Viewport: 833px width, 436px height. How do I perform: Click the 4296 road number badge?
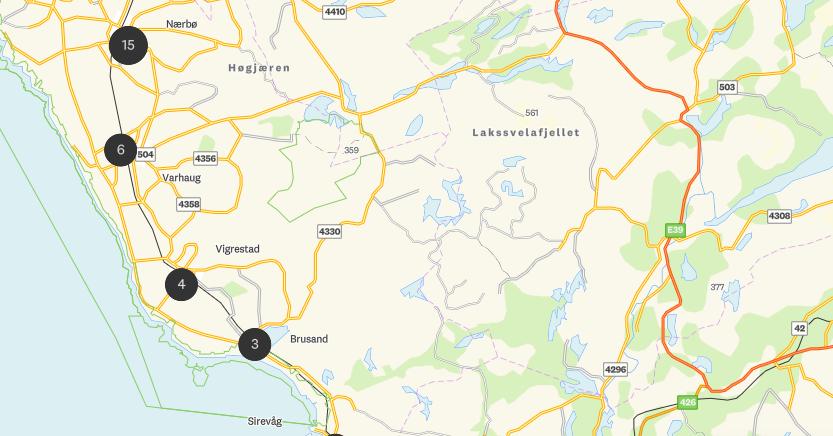tap(615, 369)
